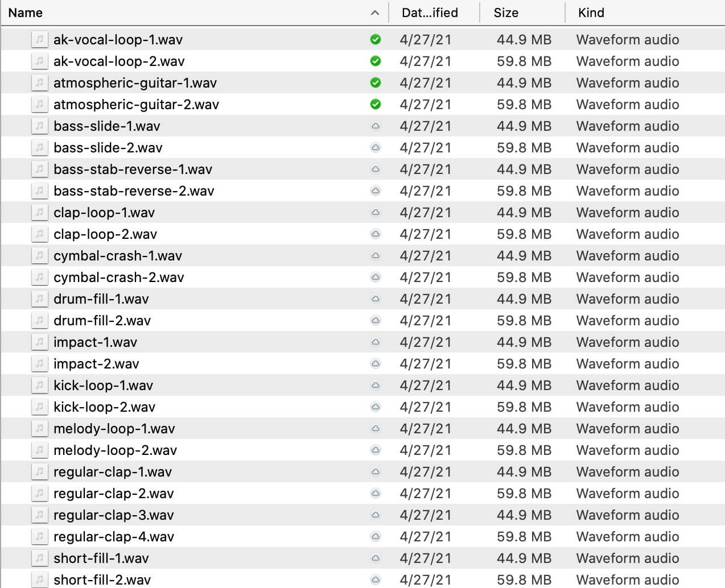Select the regular-clap-4.wav file name
The height and width of the screenshot is (588, 725).
coord(114,537)
